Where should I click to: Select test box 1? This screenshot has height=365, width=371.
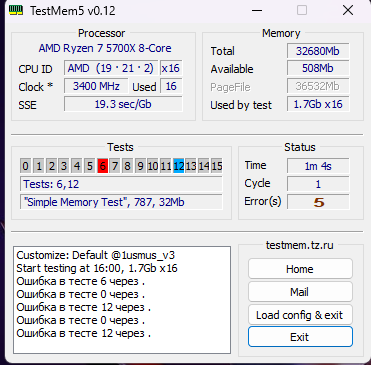[39, 166]
